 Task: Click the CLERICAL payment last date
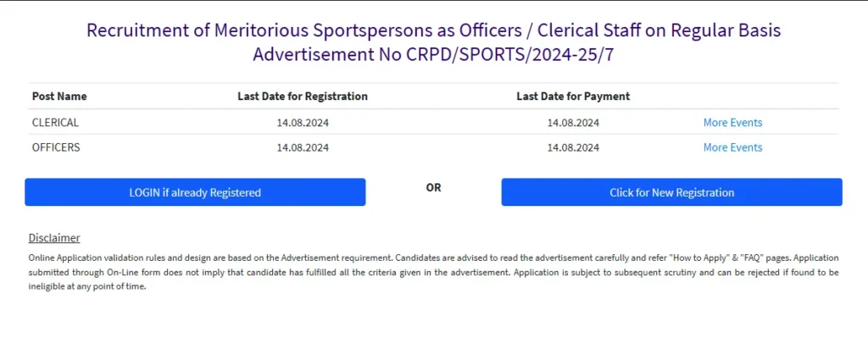pos(573,123)
